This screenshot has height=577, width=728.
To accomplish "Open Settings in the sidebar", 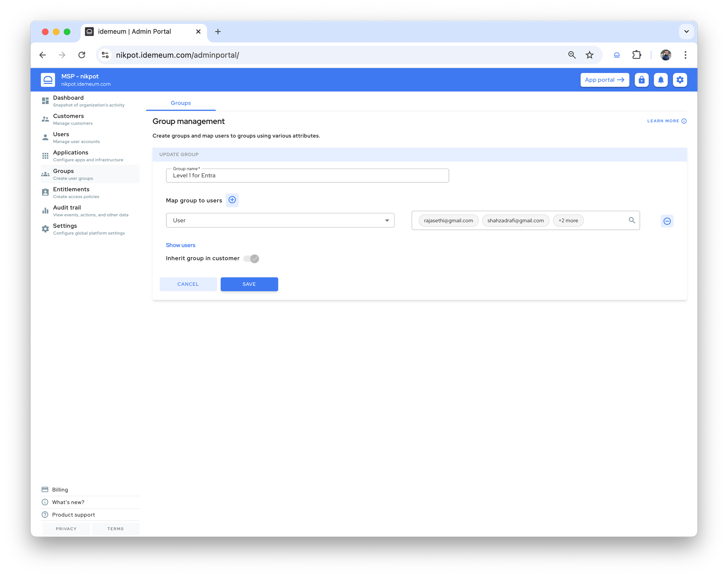I will (x=90, y=229).
